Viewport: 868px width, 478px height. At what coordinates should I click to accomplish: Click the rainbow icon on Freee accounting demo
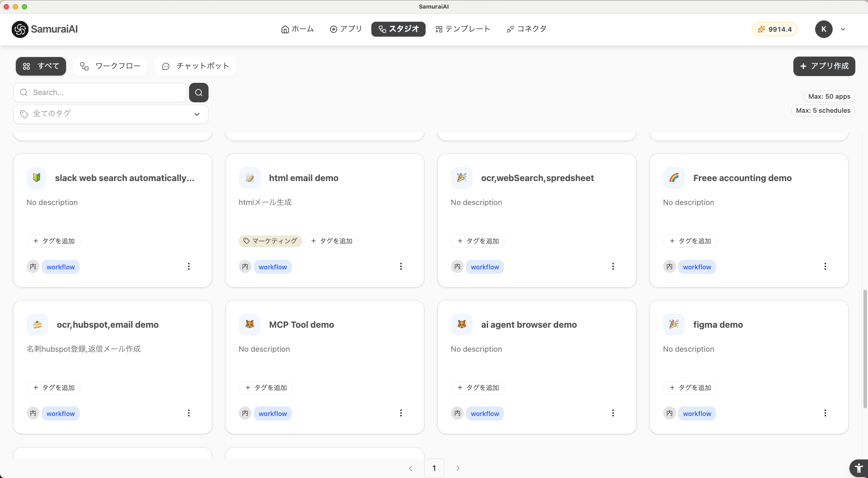(x=674, y=178)
